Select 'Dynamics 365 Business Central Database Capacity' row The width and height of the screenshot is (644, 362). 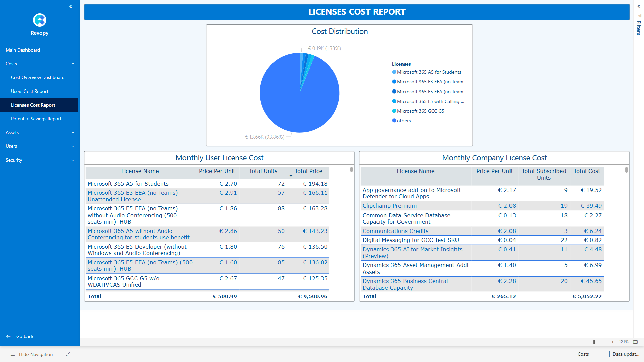tap(482, 284)
